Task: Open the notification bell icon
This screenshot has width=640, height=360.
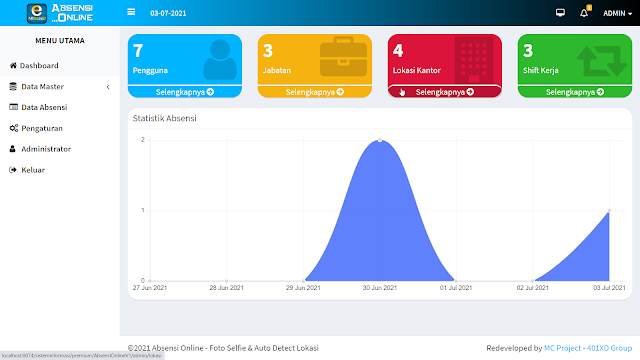Action: [x=584, y=13]
